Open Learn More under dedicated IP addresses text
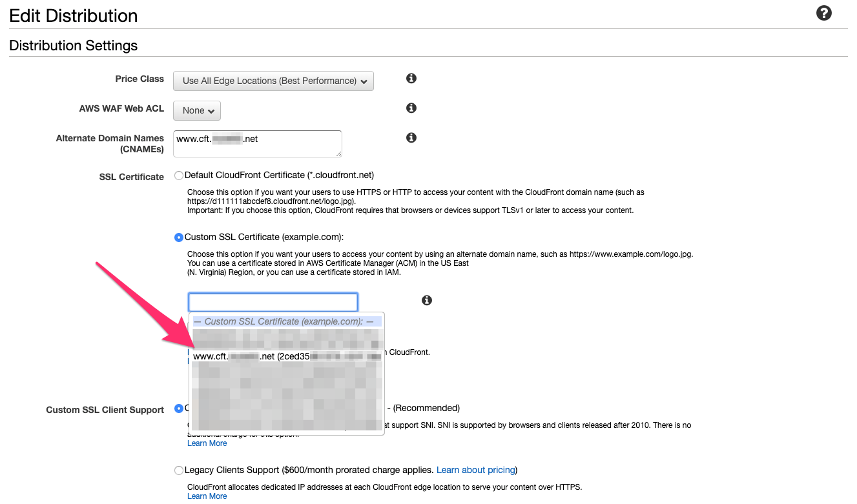The image size is (857, 504). [207, 496]
